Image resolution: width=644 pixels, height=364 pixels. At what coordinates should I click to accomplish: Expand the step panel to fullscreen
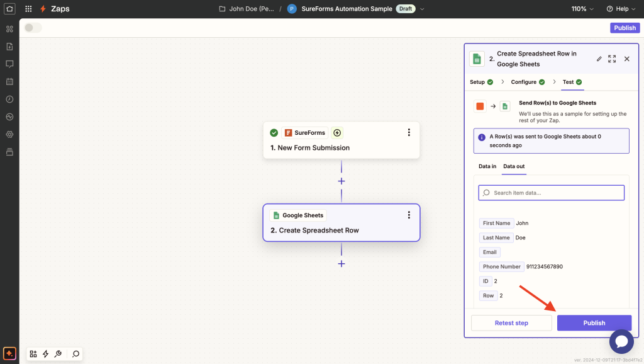(x=612, y=59)
